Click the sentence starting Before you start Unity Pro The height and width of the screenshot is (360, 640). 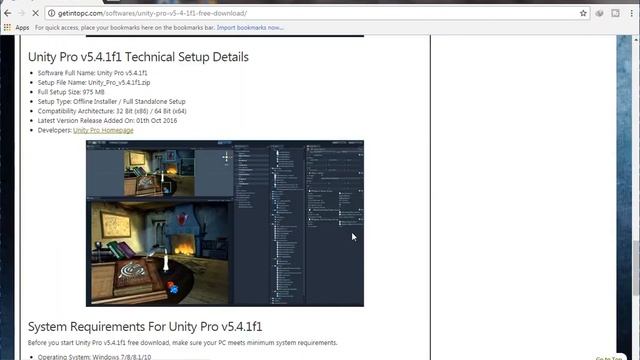click(x=182, y=343)
